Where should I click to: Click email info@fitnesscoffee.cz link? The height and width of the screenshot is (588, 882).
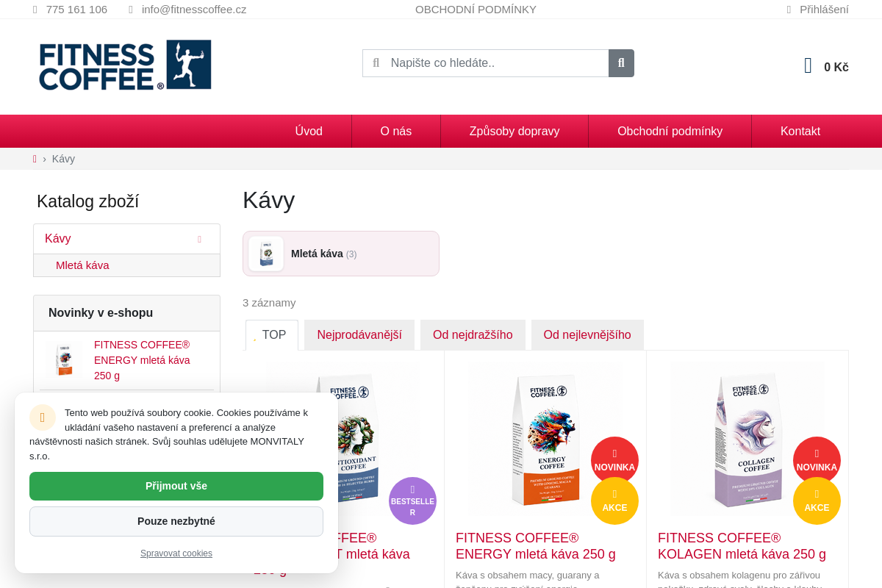194,10
